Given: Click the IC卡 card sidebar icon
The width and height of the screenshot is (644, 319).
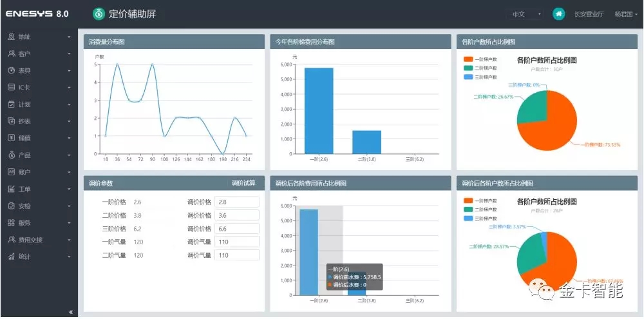Looking at the screenshot, I should 12,87.
